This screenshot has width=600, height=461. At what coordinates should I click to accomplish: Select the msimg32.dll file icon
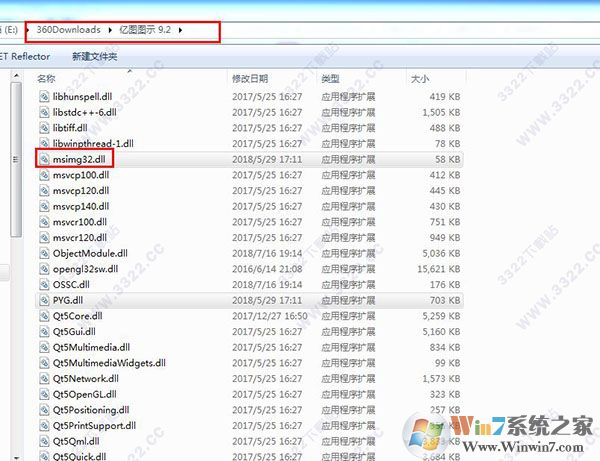point(44,159)
